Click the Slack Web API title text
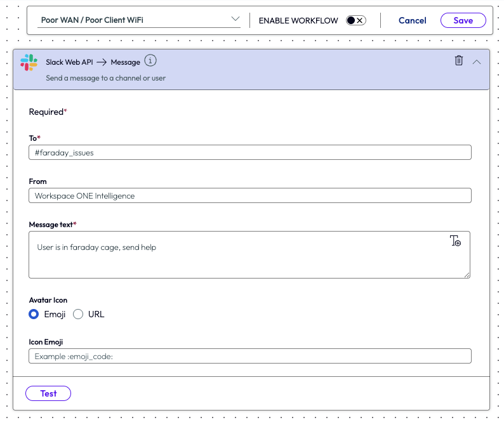This screenshot has height=427, width=504. pyautogui.click(x=69, y=62)
